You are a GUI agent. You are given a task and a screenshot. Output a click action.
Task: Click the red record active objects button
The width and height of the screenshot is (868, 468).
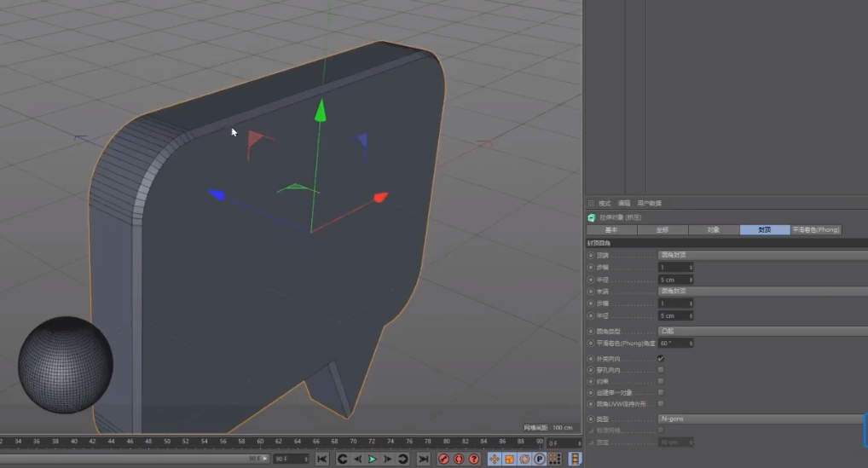pos(444,459)
